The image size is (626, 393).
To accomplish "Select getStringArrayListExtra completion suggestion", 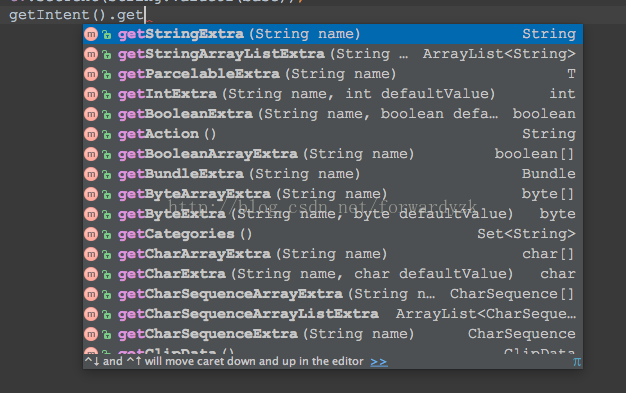I will (333, 54).
